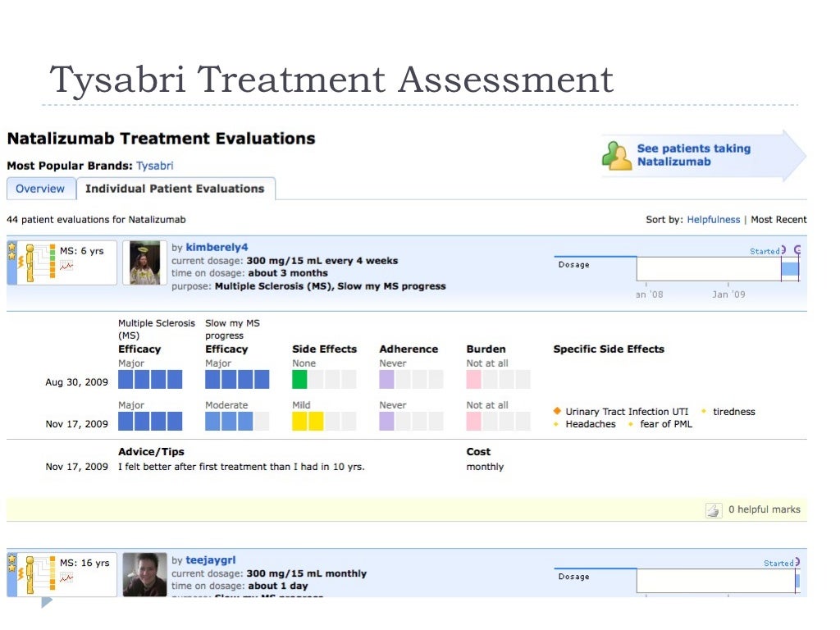Click Aug 30 Major MS efficacy blue bar
Screen dimensions: 840x630
[x=150, y=379]
